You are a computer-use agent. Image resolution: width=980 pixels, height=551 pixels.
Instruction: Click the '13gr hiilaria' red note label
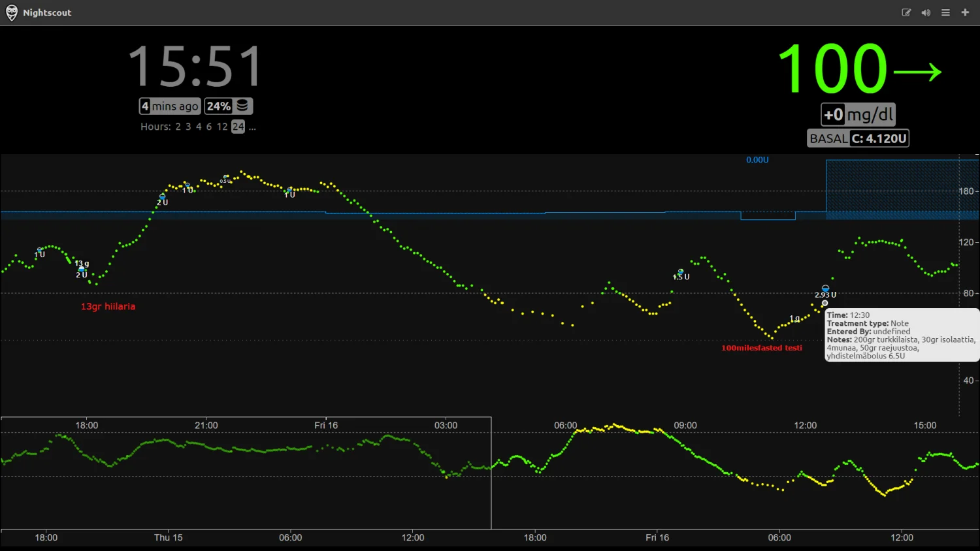click(x=108, y=307)
